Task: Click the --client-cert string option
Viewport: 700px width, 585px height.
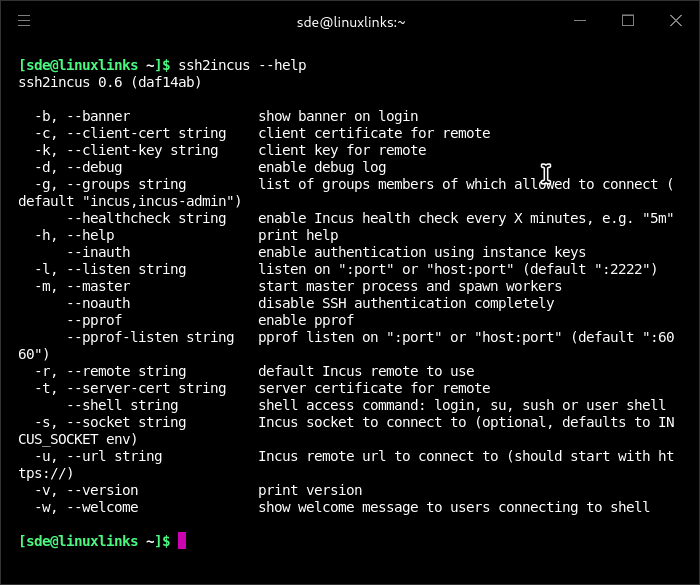Action: 146,133
